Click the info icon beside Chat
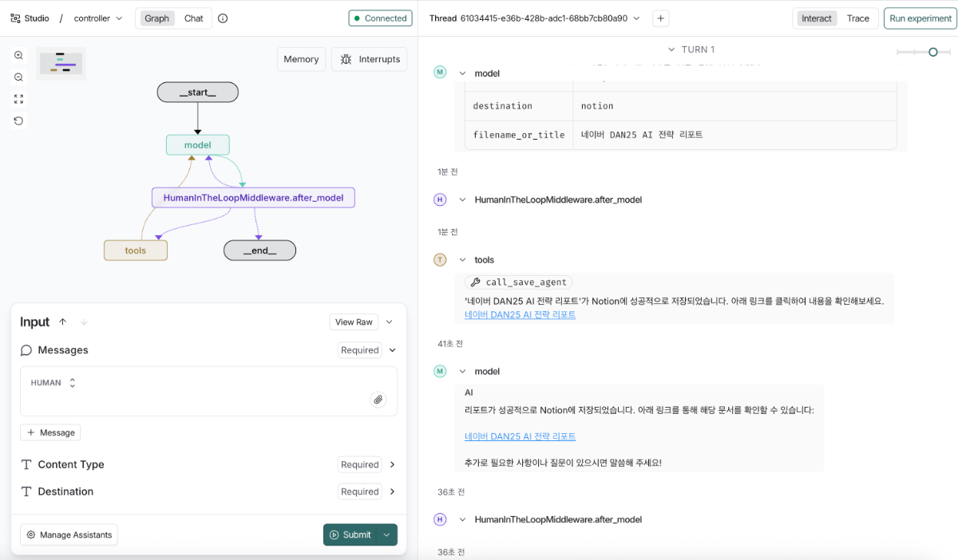958x560 pixels. (x=223, y=18)
